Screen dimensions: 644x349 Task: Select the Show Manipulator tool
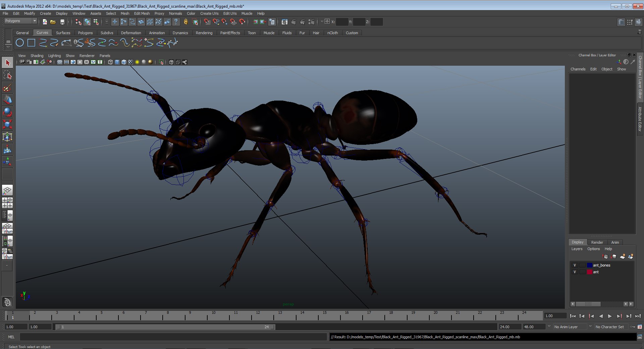7,162
